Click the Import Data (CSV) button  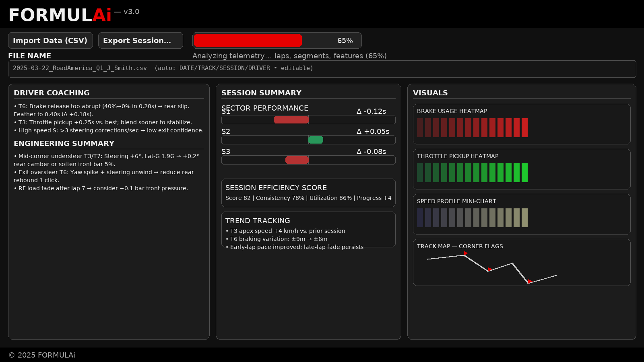[50, 40]
